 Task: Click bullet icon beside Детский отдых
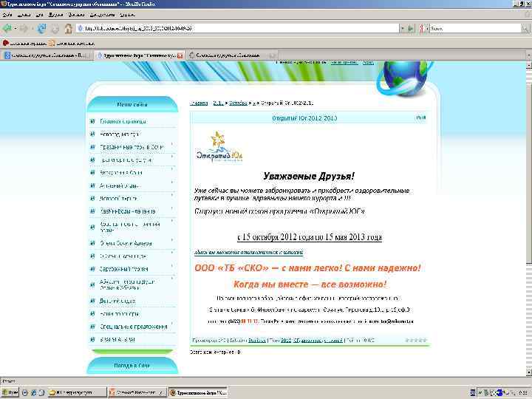point(92,301)
